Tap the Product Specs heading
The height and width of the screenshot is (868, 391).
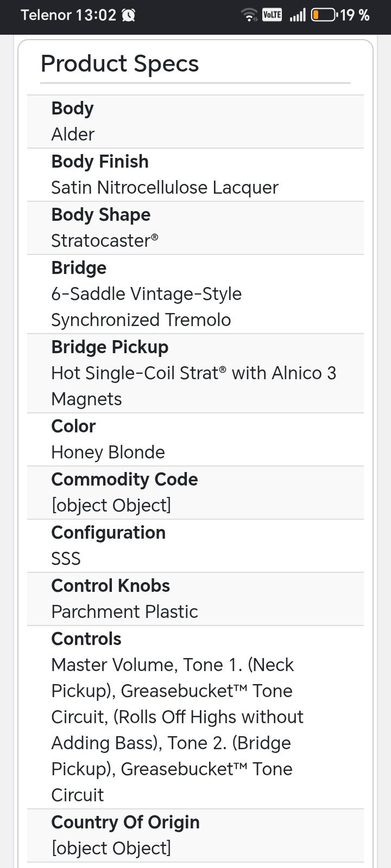coord(120,63)
